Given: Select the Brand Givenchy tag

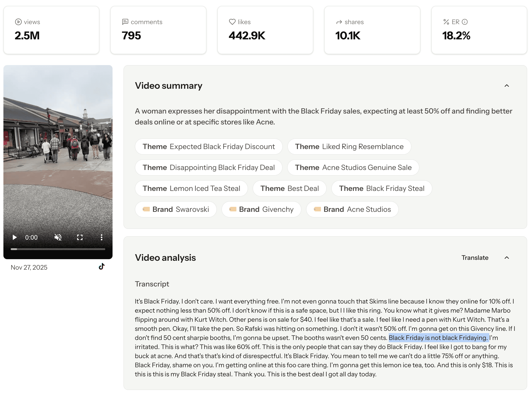Looking at the screenshot, I should tap(261, 210).
